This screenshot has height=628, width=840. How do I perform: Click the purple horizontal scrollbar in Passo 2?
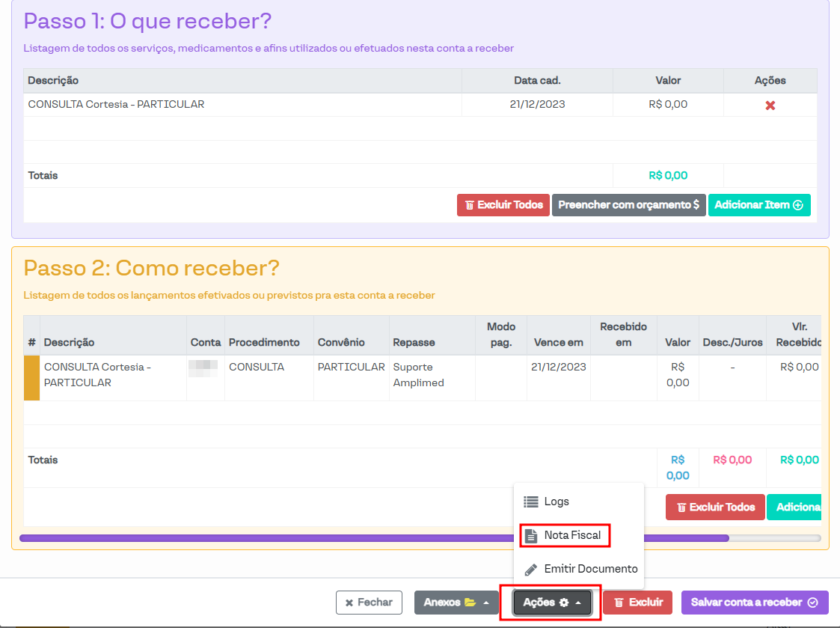(374, 537)
